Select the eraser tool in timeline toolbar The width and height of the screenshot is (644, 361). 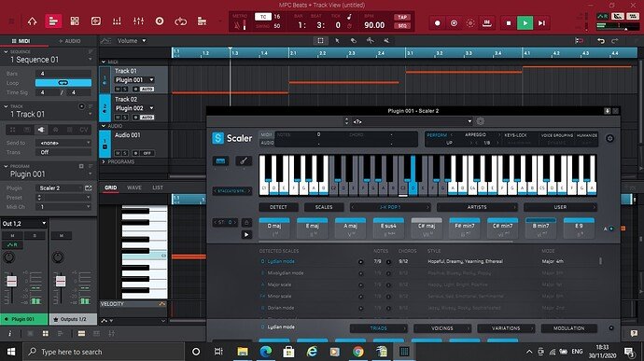coord(353,41)
